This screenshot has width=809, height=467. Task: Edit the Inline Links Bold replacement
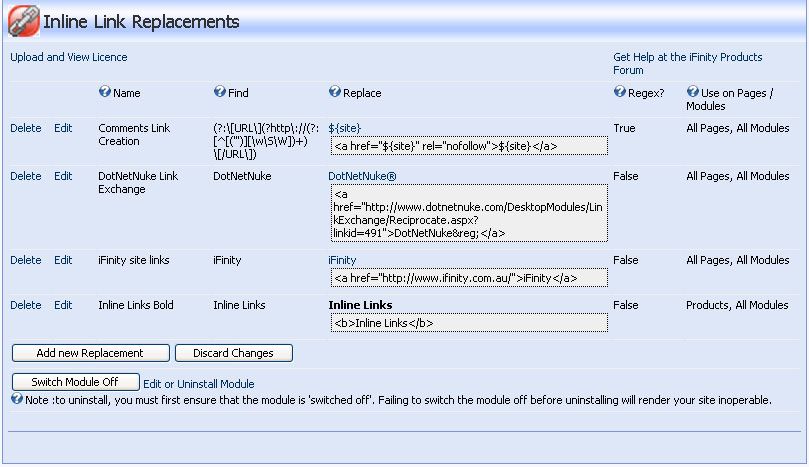pos(63,305)
